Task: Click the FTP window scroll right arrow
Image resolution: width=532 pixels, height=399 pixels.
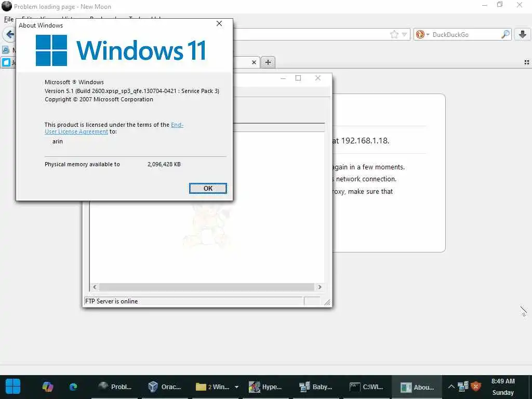Action: pyautogui.click(x=320, y=287)
